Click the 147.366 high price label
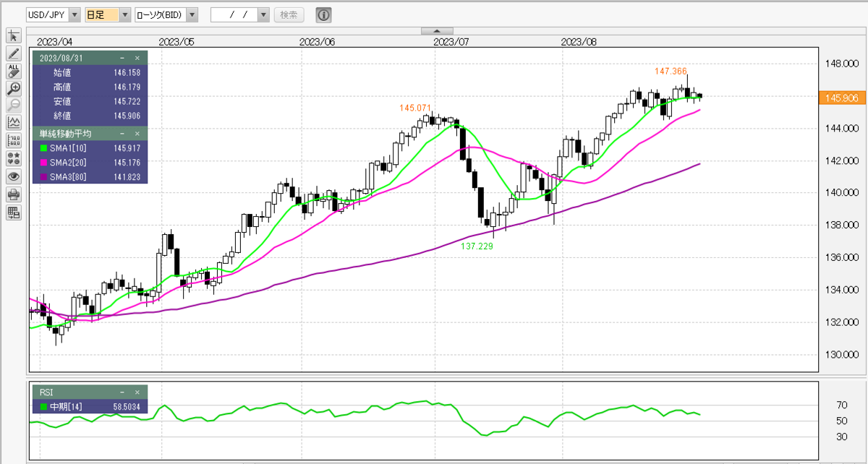Image resolution: width=868 pixels, height=464 pixels. tap(671, 71)
